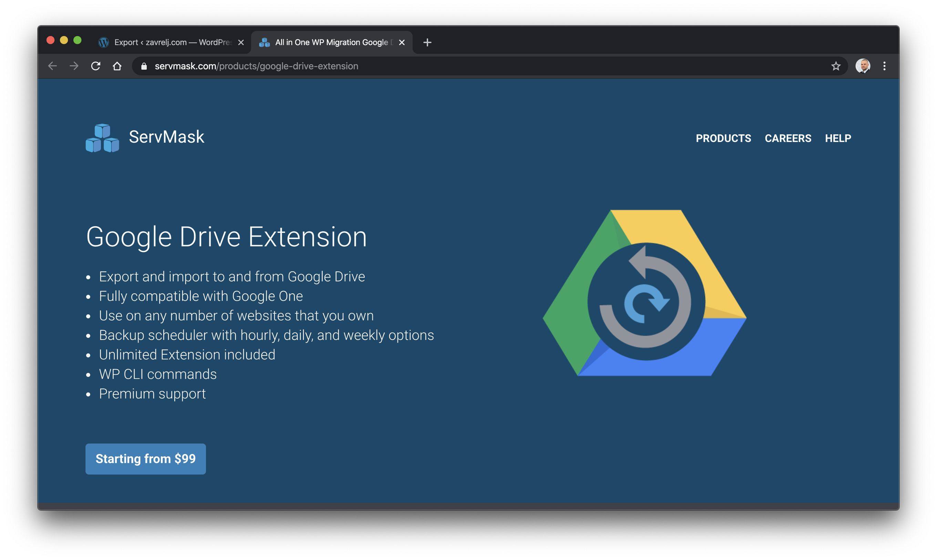
Task: Click 'Backup scheduler with hourly, daily' text
Action: click(x=266, y=335)
